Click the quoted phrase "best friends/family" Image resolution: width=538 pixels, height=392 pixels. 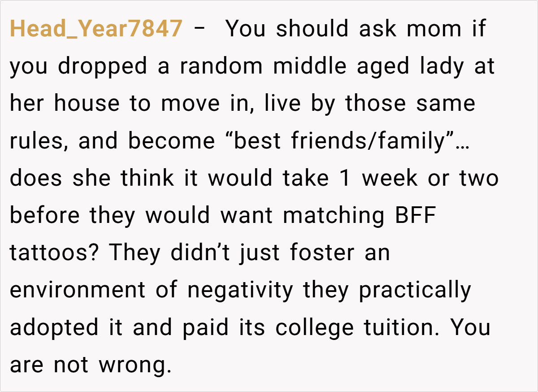[345, 141]
